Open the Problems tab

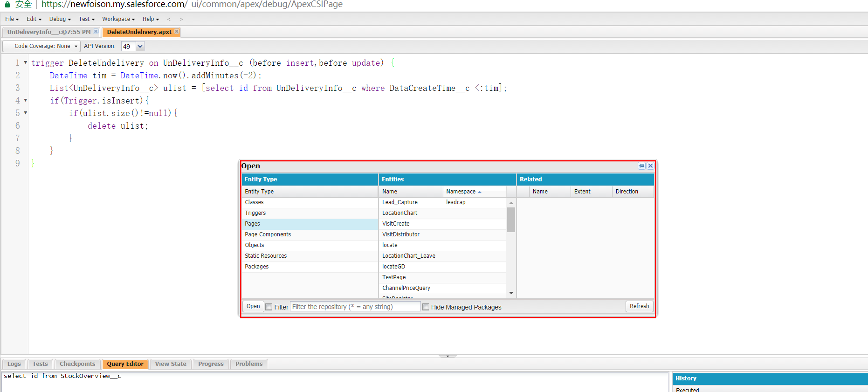point(249,364)
